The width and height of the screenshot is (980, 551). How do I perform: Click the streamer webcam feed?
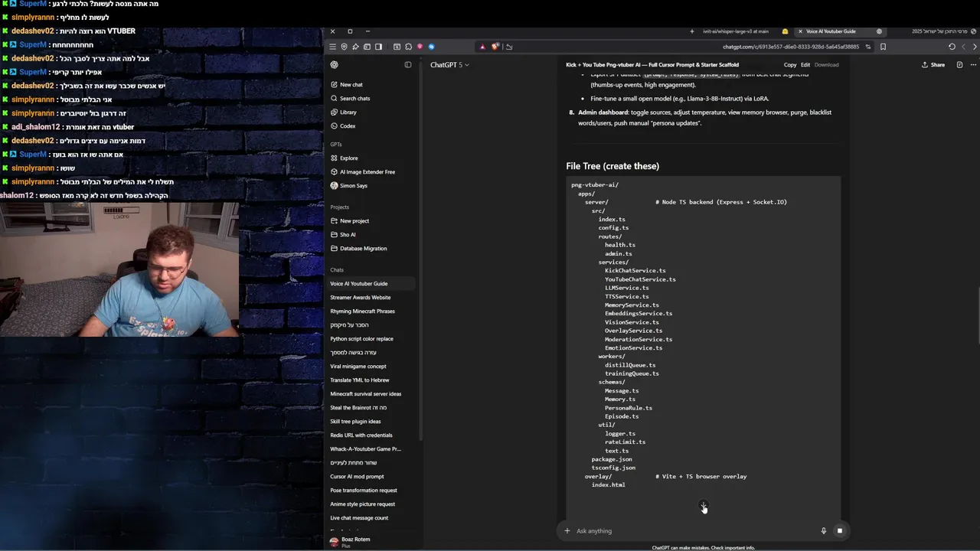tap(119, 269)
